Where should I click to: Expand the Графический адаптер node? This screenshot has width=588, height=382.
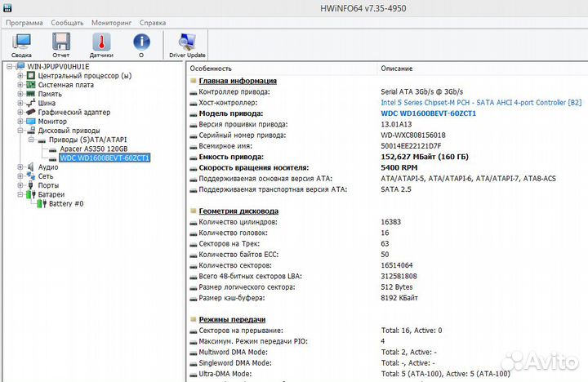click(x=20, y=112)
